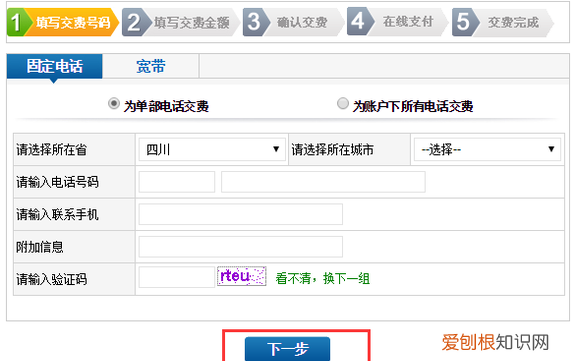Switch to the 宽带 tab
Viewport: 575px width, 361px height.
(151, 66)
